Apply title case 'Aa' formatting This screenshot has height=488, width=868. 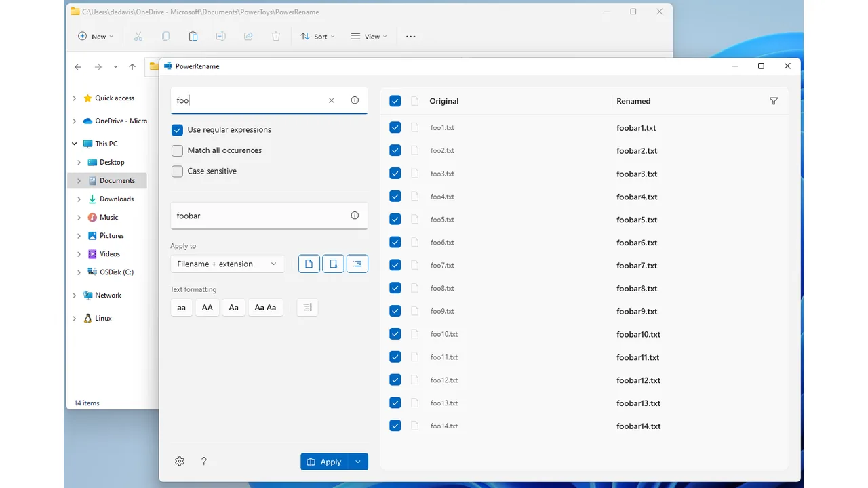[233, 308]
